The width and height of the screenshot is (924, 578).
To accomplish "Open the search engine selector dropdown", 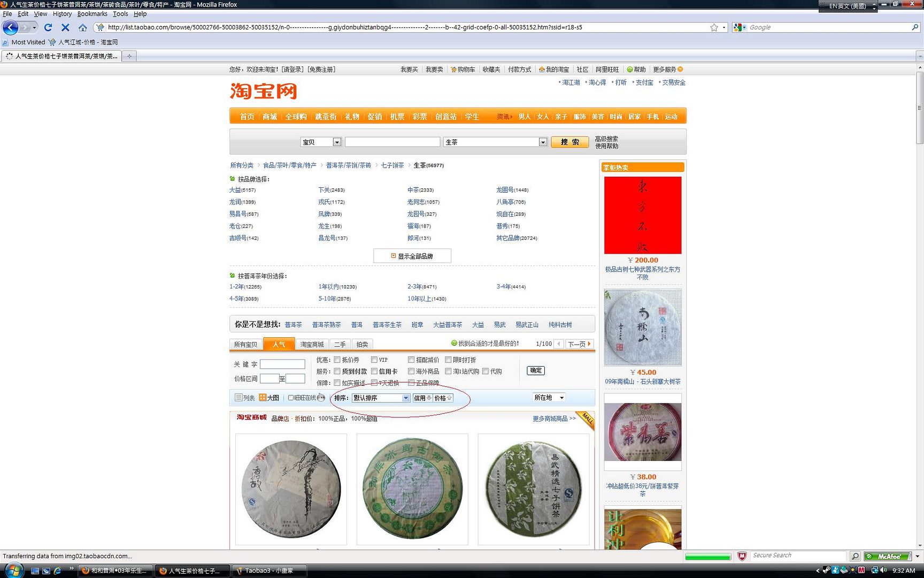I will [x=740, y=27].
